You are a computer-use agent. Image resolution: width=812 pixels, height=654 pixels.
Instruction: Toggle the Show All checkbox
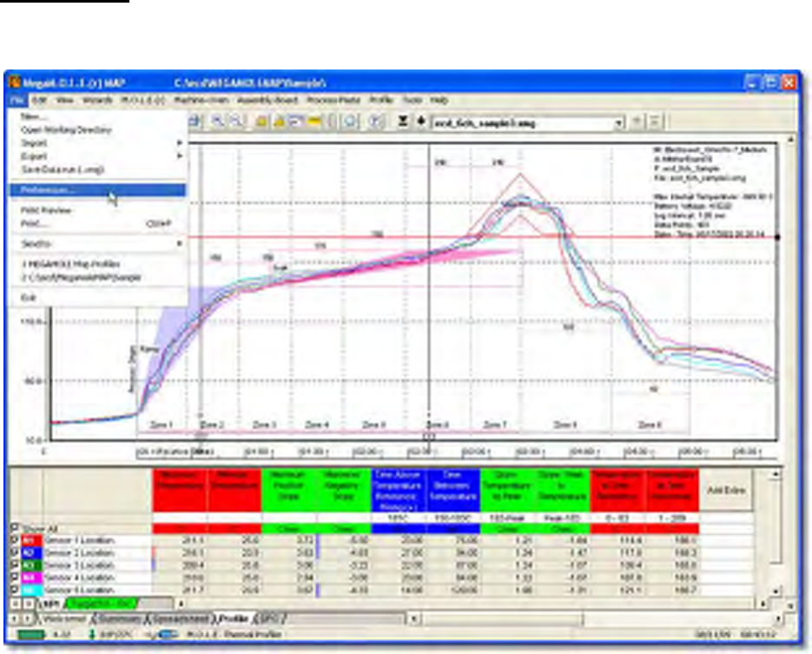pos(15,528)
